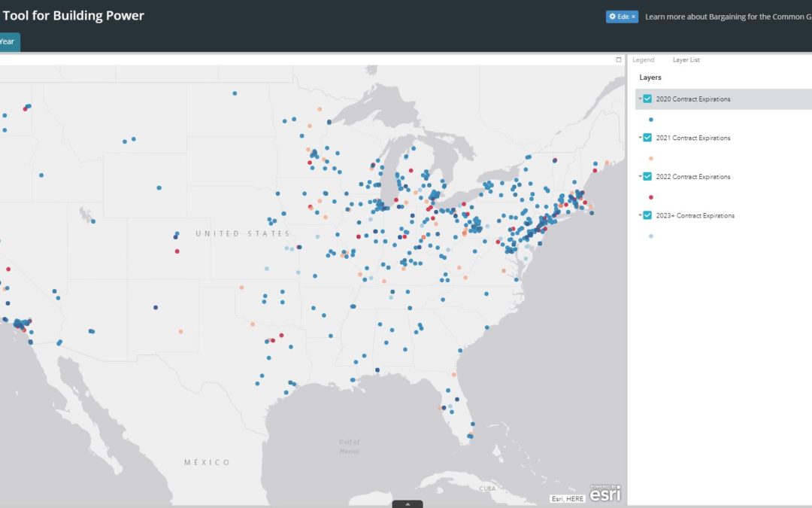Click the light blue dot under 2023+ Contract Expirations

650,236
